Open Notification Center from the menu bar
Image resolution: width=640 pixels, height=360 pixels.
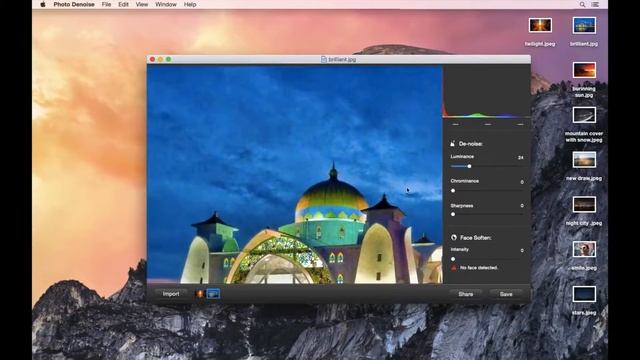(x=595, y=4)
